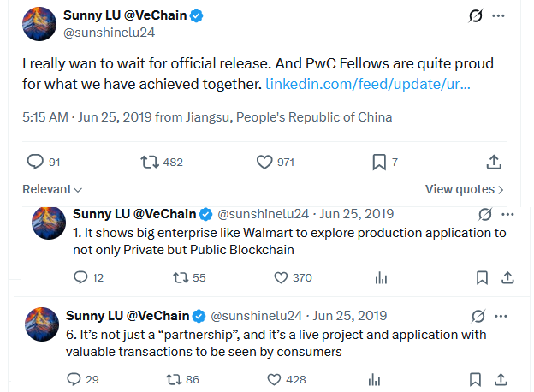Open the linkedin.com/feed/update link
The image size is (534, 392).
click(368, 84)
